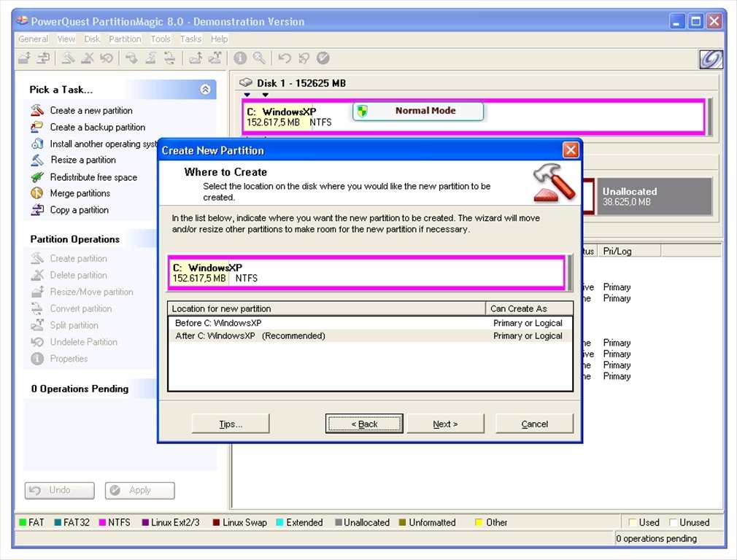Click the Undelete partition toolbar icon

click(x=107, y=58)
